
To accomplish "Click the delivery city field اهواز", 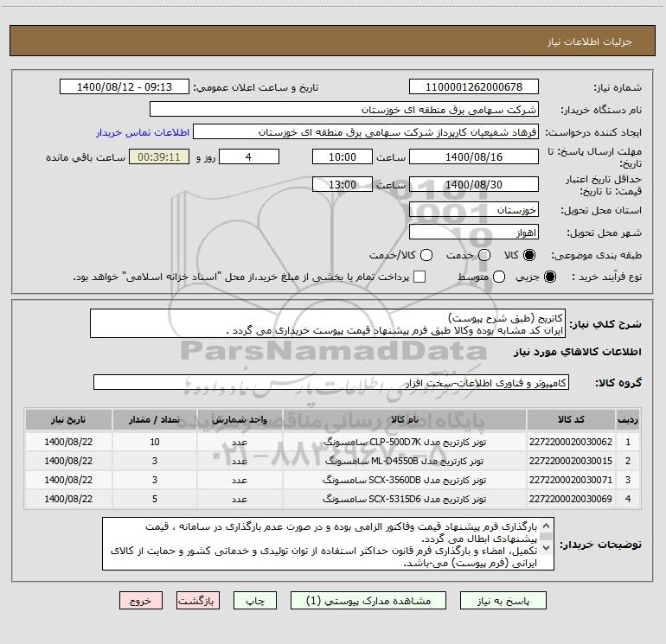I will coord(474,232).
